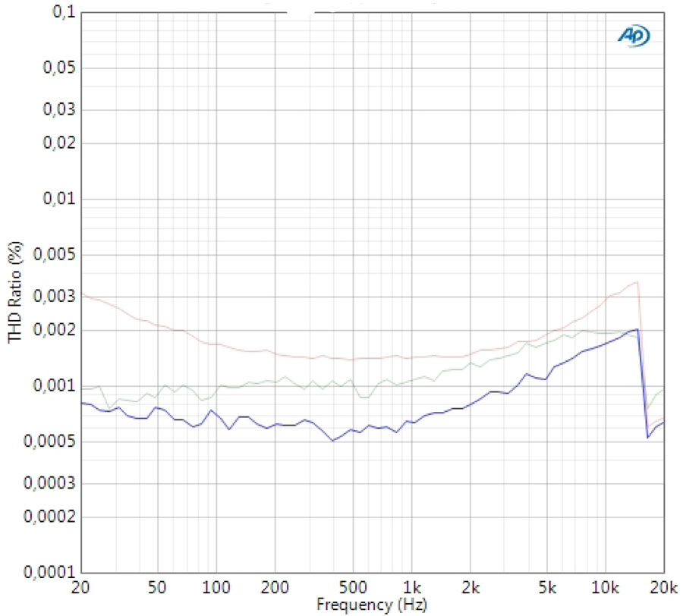This screenshot has height=616, width=683.
Task: Click the 0,1 y-axis label
Action: 65,12
